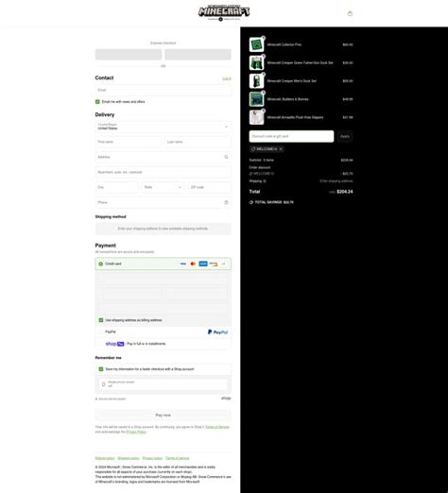This screenshot has width=448, height=493.
Task: Click the Log in link
Action: (227, 78)
